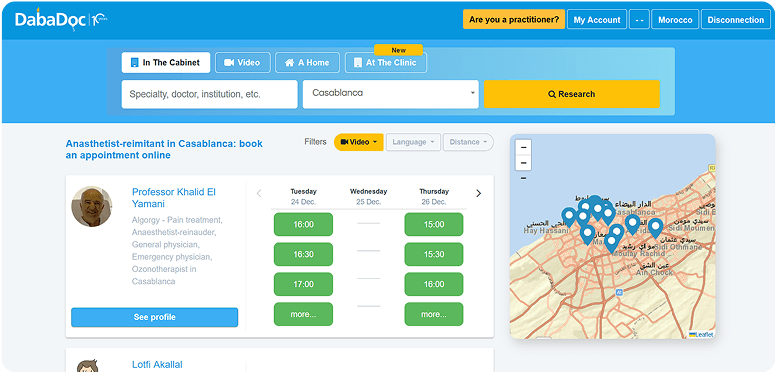Open Professor Khalid El Yamani profile link
Image resolution: width=775 pixels, height=372 pixels.
173,198
